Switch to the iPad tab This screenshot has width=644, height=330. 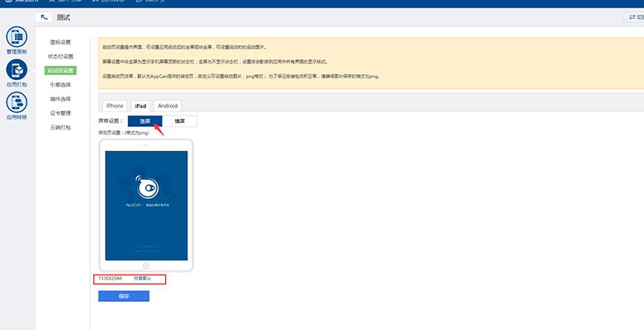[x=140, y=106]
